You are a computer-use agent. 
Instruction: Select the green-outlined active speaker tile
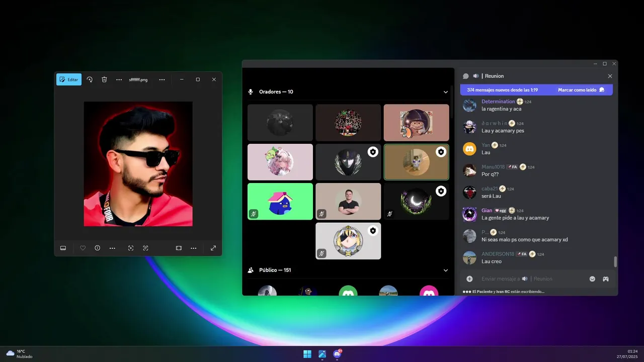(416, 162)
